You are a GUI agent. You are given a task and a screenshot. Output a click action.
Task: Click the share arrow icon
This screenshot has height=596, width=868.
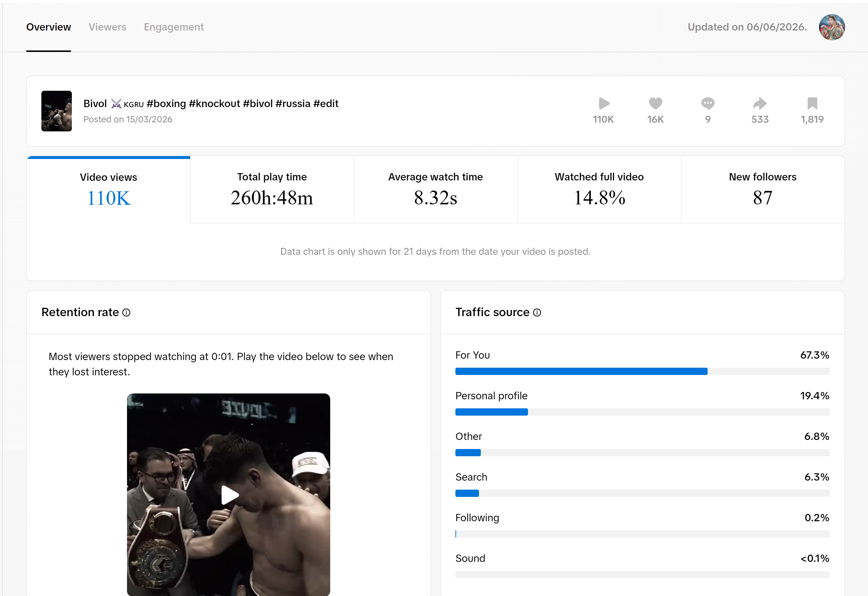click(760, 103)
